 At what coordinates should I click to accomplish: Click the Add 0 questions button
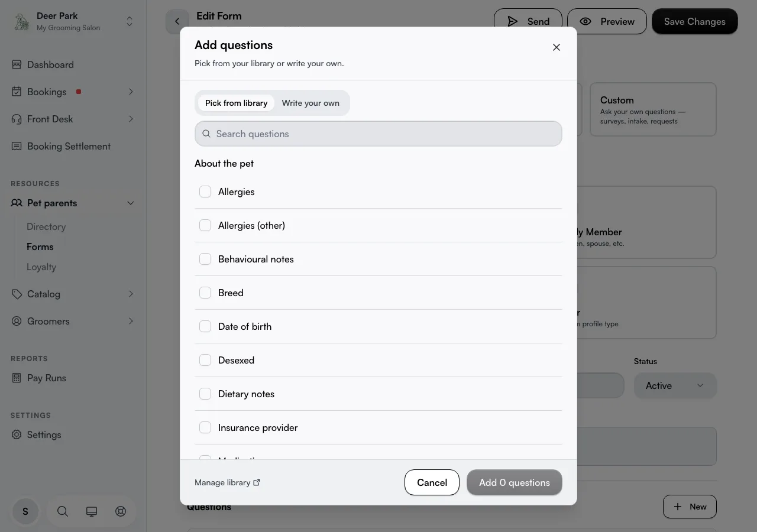click(x=515, y=482)
